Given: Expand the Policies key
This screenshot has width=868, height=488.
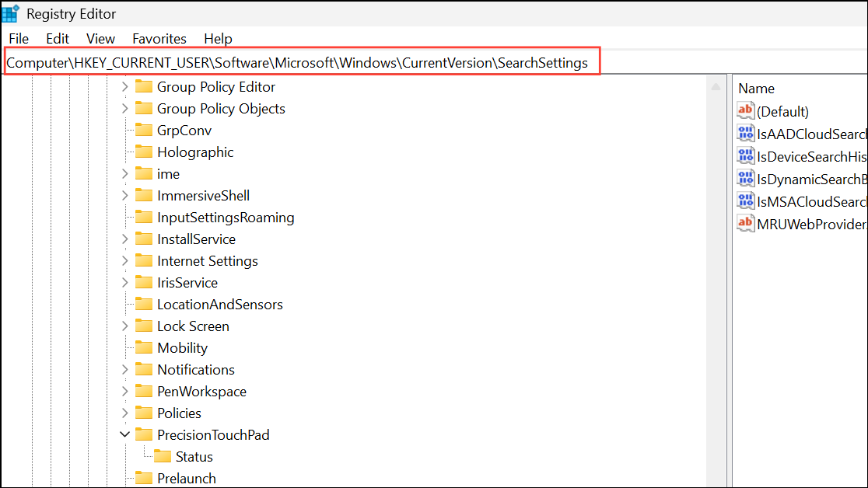Looking at the screenshot, I should click(x=125, y=413).
